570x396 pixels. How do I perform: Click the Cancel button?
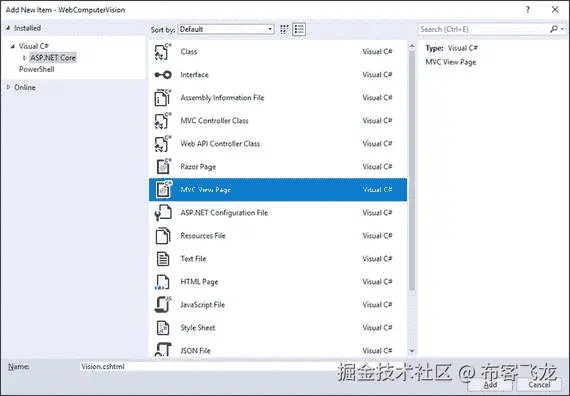point(539,384)
